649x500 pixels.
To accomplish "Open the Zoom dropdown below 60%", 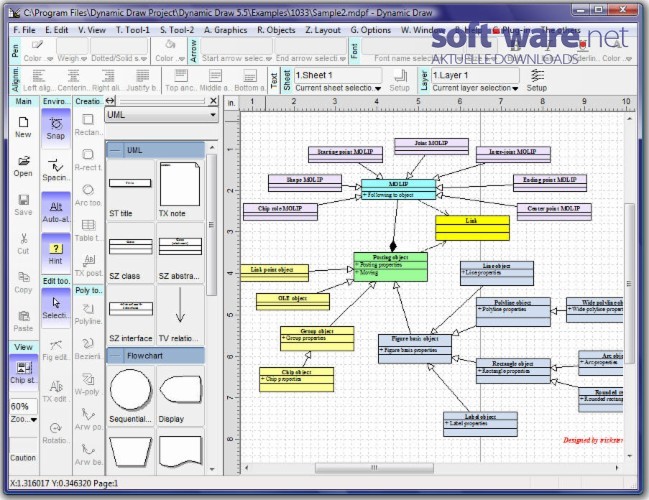I will [x=24, y=419].
